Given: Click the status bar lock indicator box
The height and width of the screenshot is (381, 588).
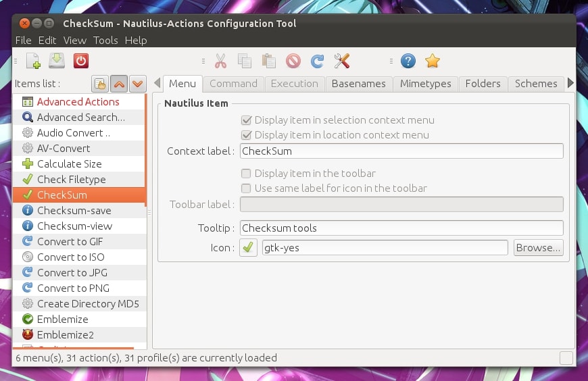Looking at the screenshot, I should pos(566,358).
